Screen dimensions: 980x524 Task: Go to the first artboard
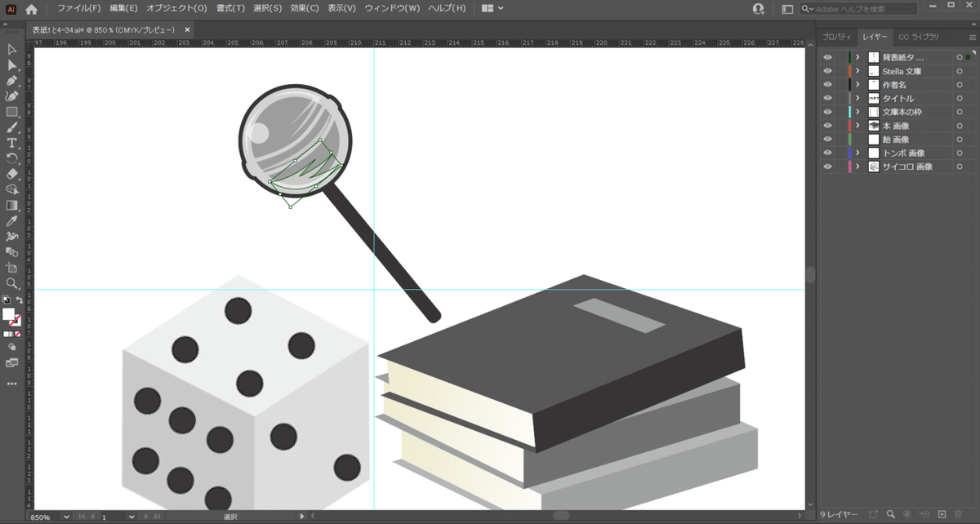81,517
